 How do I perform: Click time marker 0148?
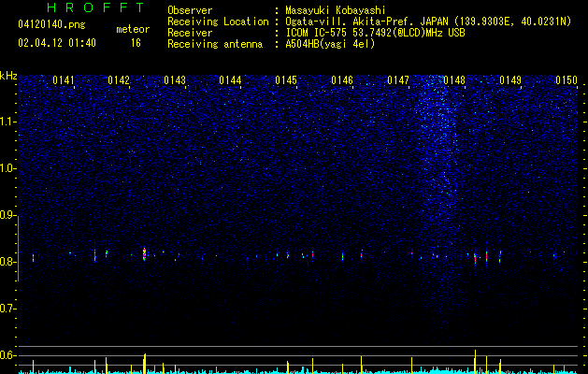point(454,80)
